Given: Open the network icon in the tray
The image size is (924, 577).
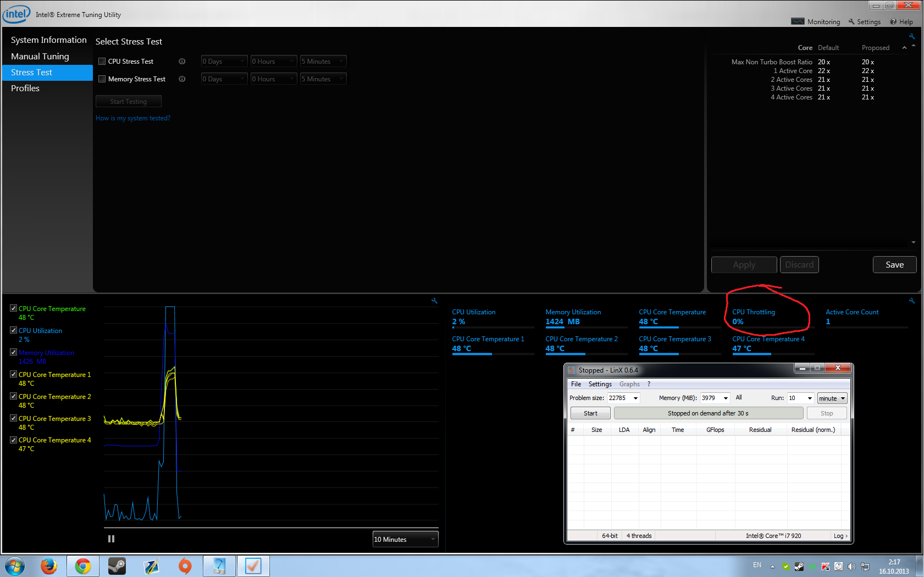Looking at the screenshot, I should [865, 567].
